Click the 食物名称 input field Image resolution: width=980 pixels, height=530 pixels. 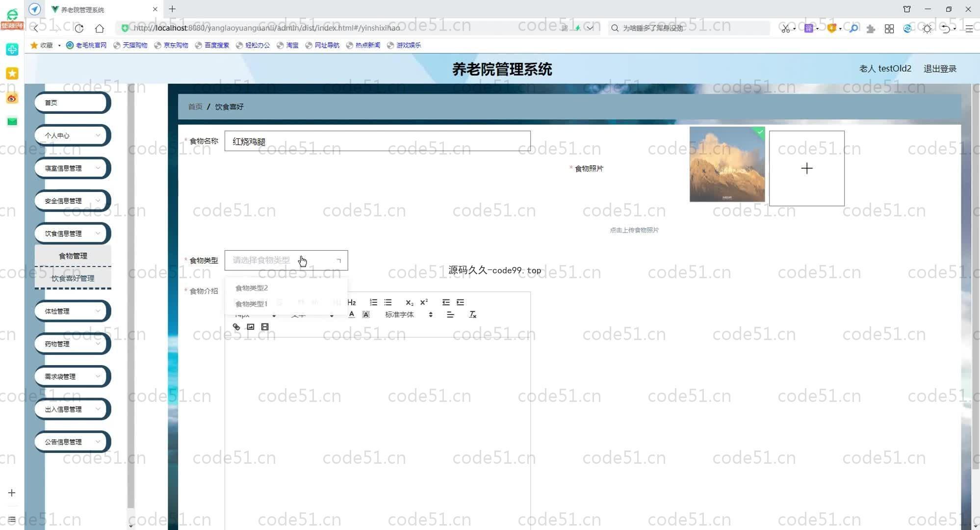[377, 141]
